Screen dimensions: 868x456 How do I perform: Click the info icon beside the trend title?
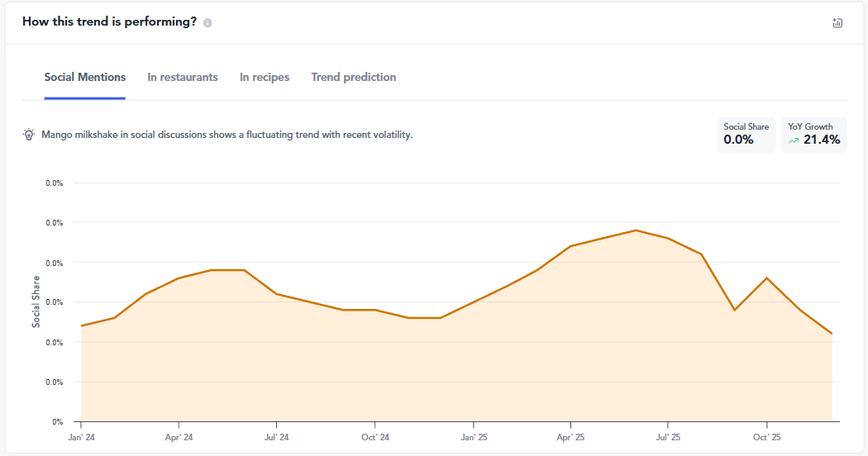(x=207, y=23)
